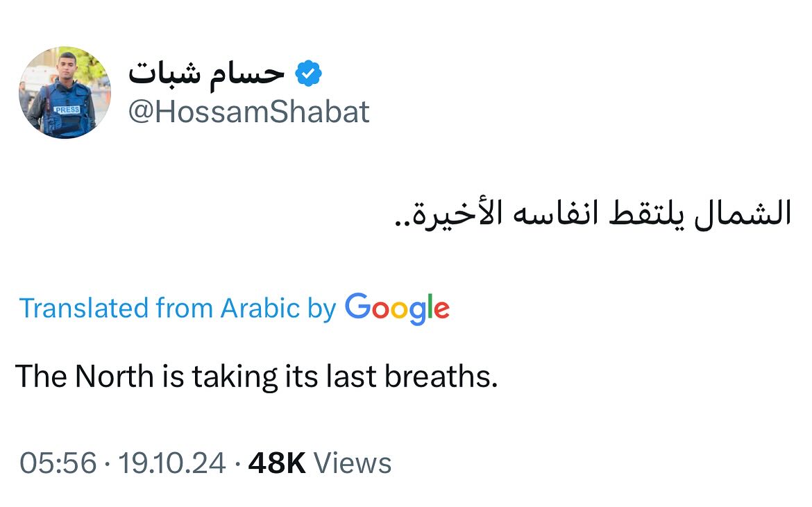Click the word "Translated" in blue

click(x=83, y=308)
